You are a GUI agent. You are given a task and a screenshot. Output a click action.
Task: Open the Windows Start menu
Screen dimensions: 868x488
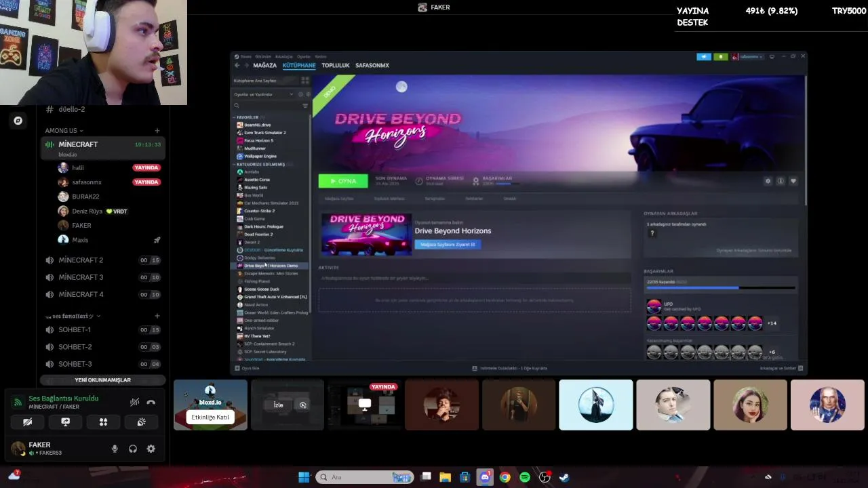pyautogui.click(x=304, y=477)
